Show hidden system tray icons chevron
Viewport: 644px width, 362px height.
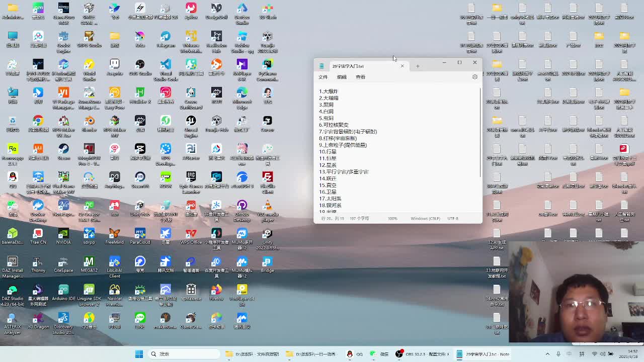pyautogui.click(x=547, y=354)
